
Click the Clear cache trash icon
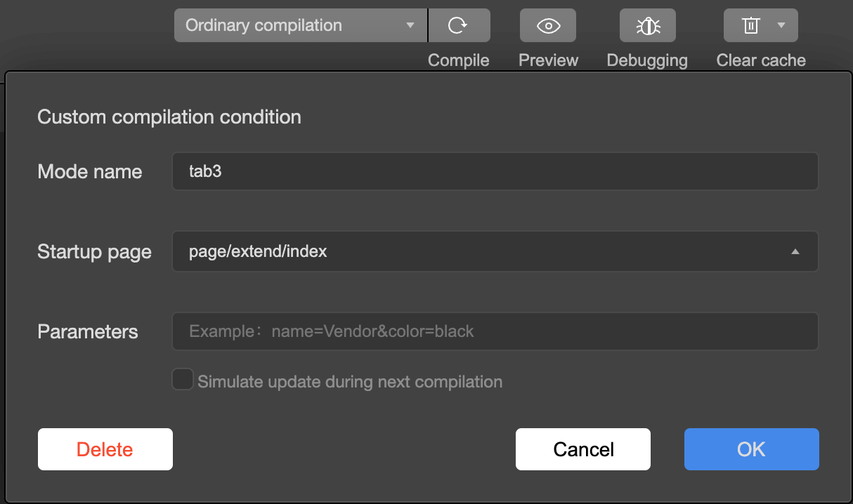pyautogui.click(x=751, y=26)
